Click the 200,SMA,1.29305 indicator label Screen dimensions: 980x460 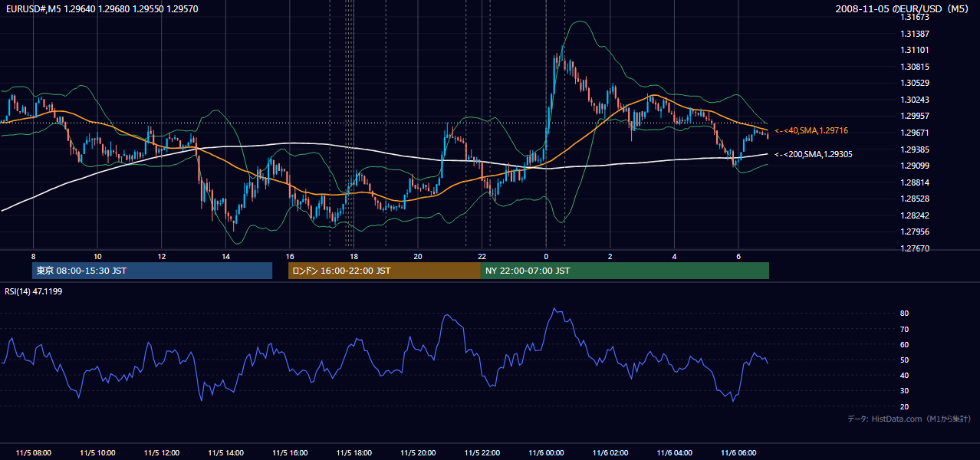(x=814, y=154)
